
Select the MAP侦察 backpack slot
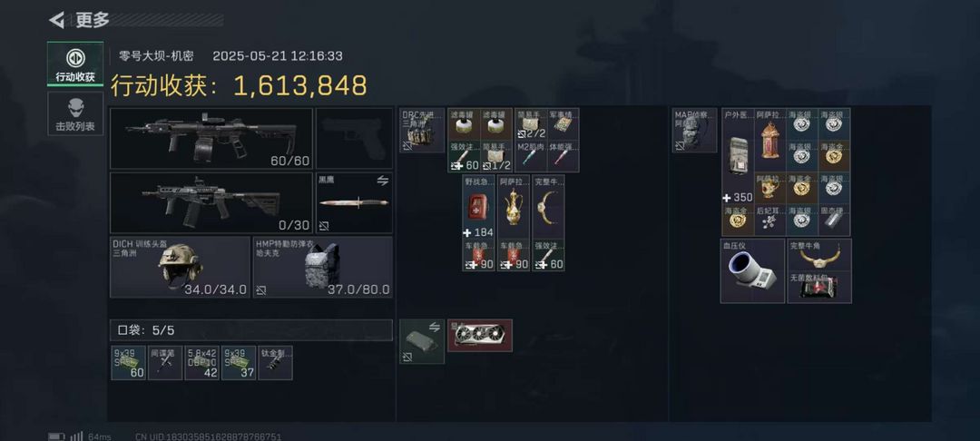click(x=694, y=131)
